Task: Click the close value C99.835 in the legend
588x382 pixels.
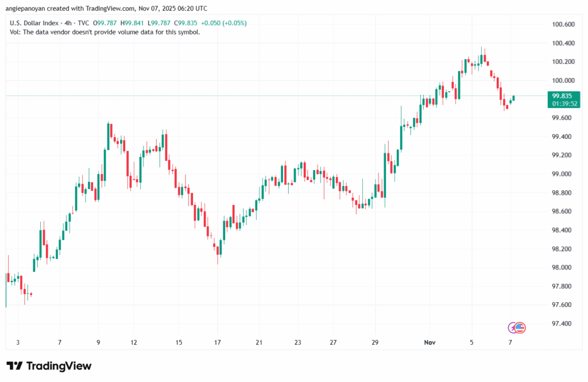Action: [x=185, y=23]
